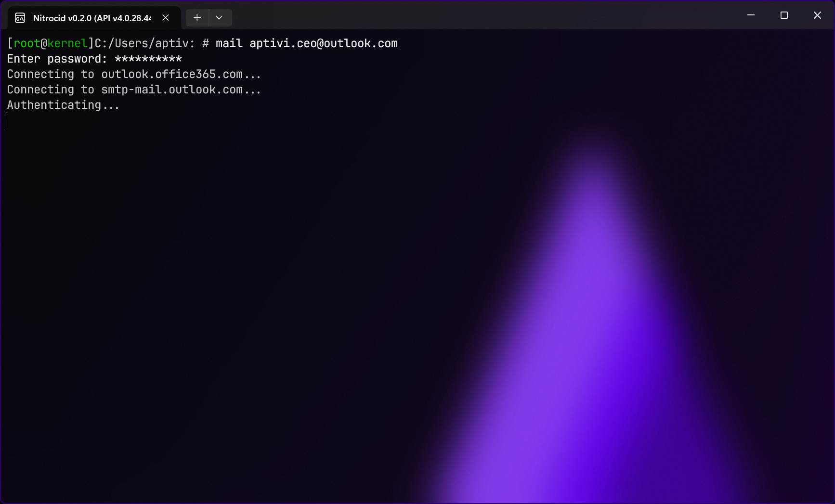Image resolution: width=835 pixels, height=504 pixels.
Task: Click the aptivi.ceo@outlook.com email address
Action: [324, 43]
